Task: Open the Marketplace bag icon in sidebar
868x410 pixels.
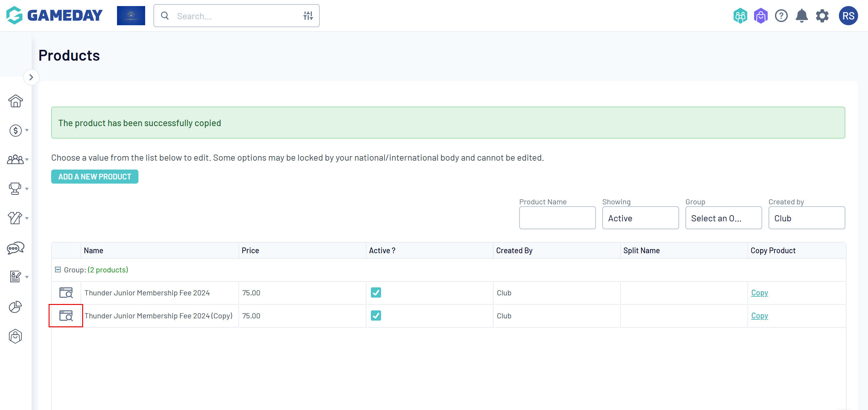Action: click(15, 336)
